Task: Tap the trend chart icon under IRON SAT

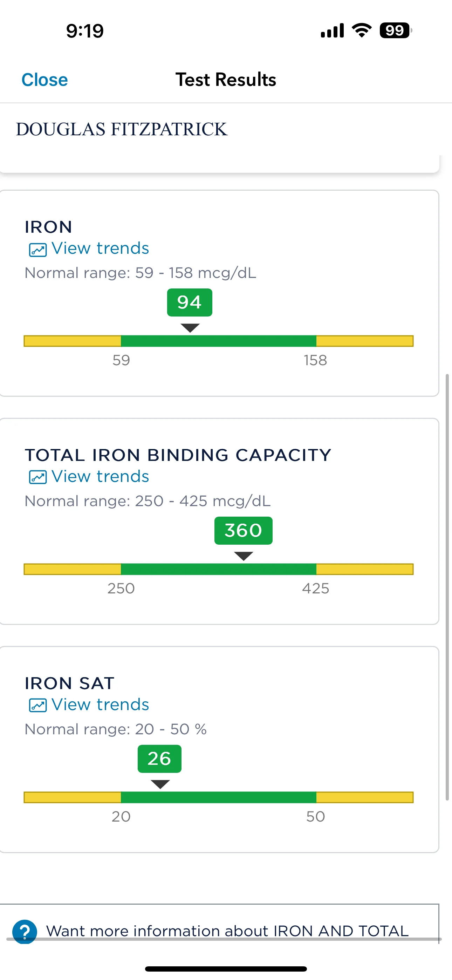Action: (38, 705)
